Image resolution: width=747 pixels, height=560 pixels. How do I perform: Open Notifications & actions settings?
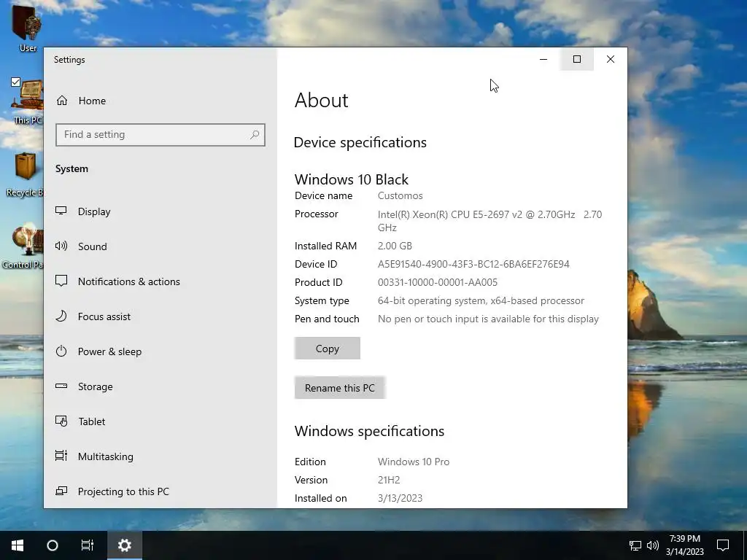(160, 281)
